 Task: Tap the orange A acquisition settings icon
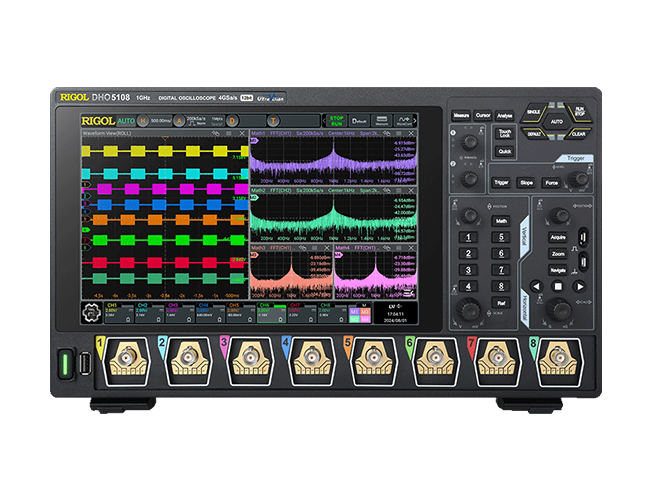[179, 121]
